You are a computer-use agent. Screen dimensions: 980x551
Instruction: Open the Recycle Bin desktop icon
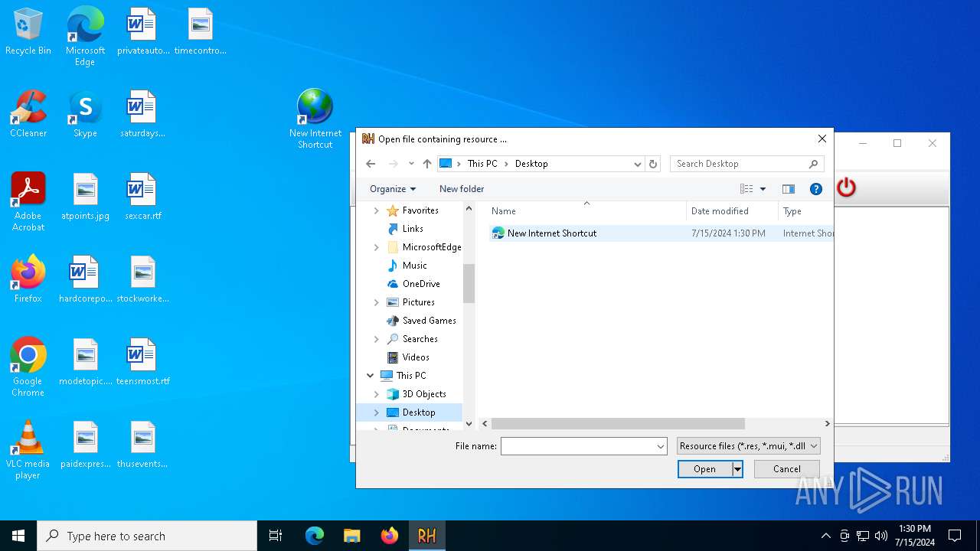tap(28, 31)
